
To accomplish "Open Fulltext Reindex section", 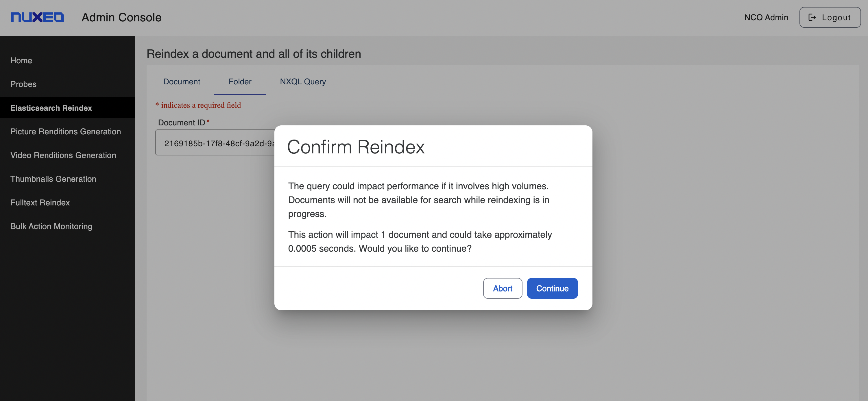I will [40, 203].
